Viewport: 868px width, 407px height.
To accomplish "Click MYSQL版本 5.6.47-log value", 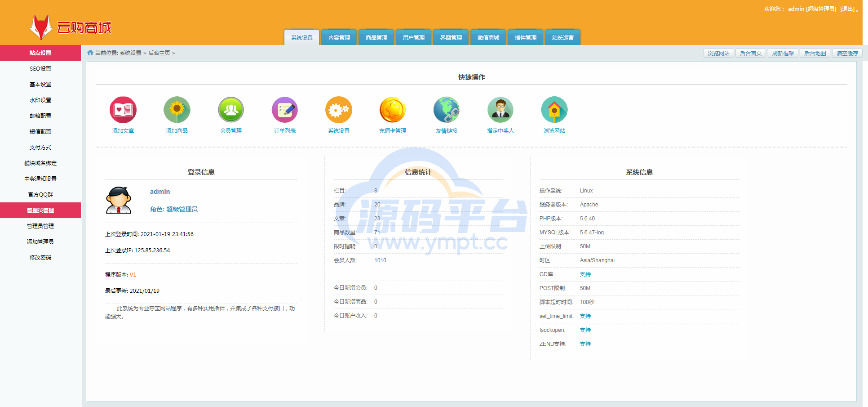I will click(x=592, y=232).
